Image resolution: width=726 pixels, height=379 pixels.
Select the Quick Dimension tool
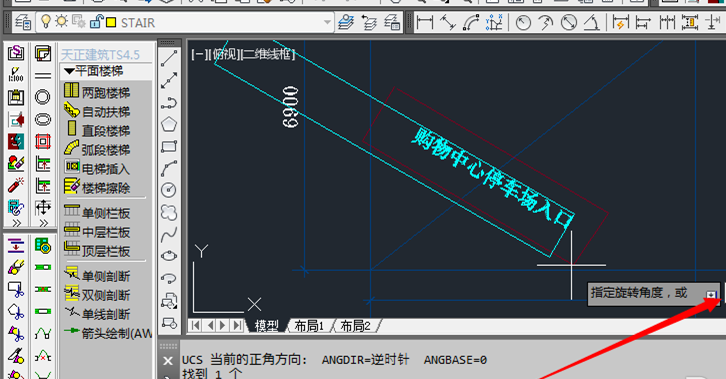tap(620, 22)
